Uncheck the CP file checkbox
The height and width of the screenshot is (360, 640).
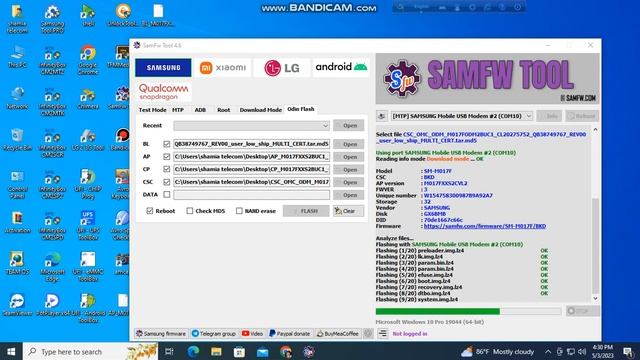pos(167,169)
